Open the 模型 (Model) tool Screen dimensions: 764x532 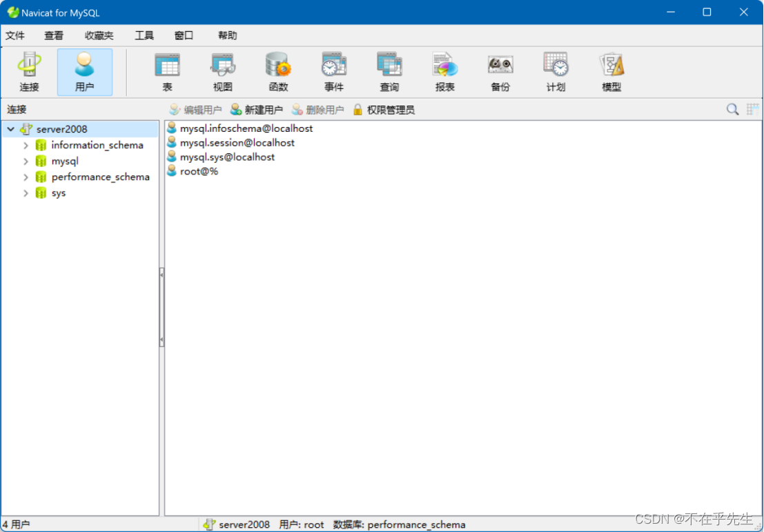coord(611,71)
